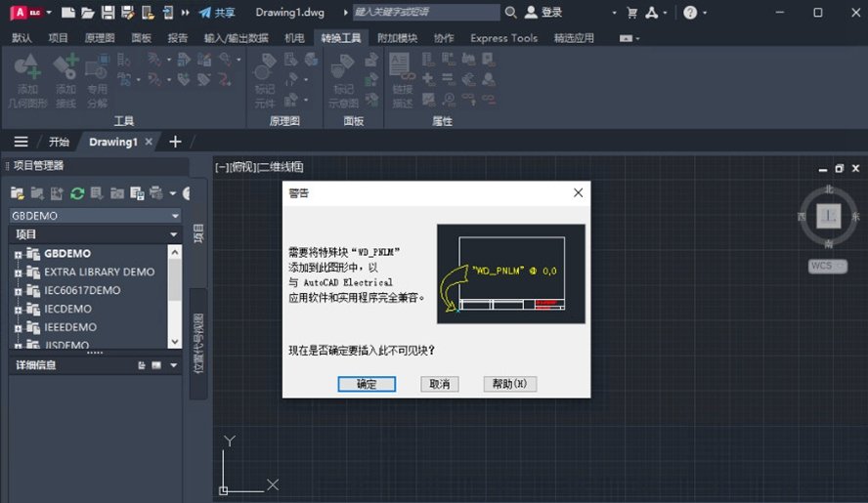Switch to the 原理图 ribbon tab

(x=100, y=38)
